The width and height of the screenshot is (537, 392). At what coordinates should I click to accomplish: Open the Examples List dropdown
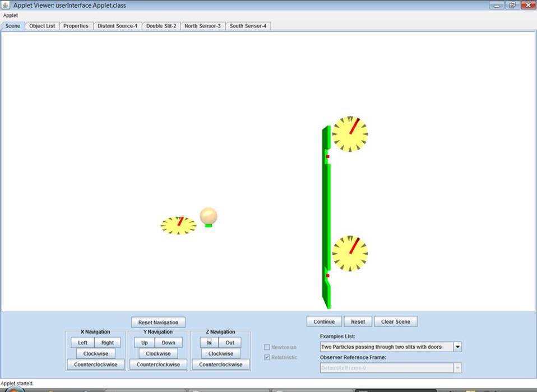[x=457, y=347]
